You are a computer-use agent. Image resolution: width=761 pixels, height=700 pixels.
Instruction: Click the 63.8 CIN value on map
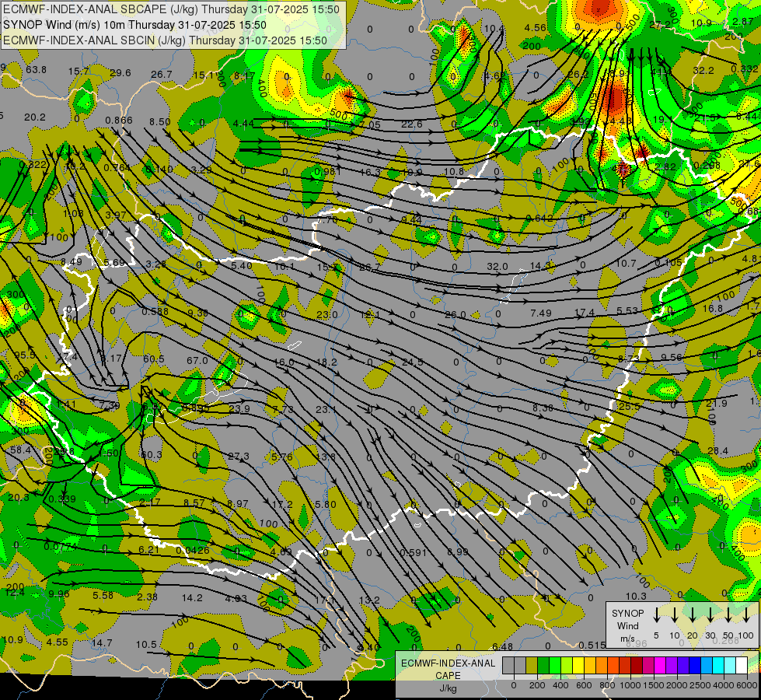click(x=37, y=69)
